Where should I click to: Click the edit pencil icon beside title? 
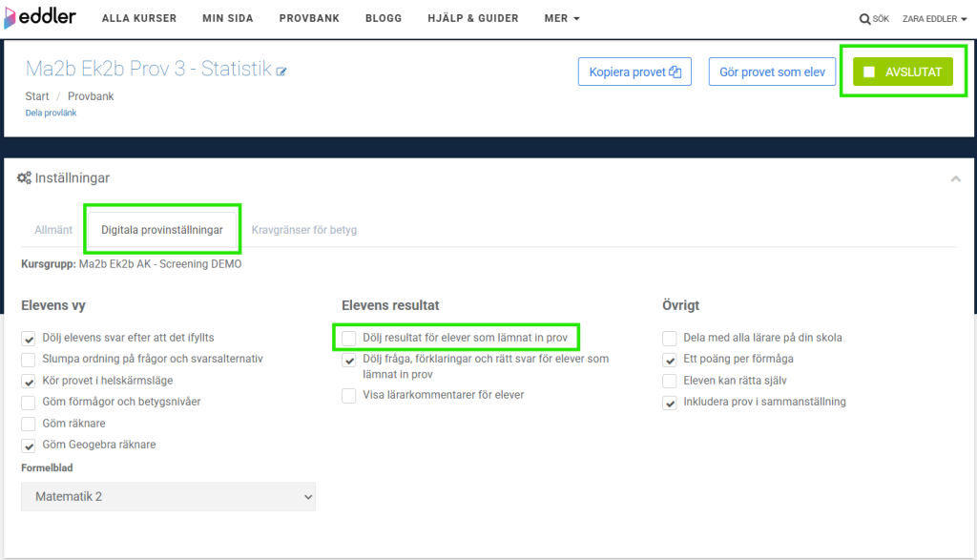[x=281, y=72]
